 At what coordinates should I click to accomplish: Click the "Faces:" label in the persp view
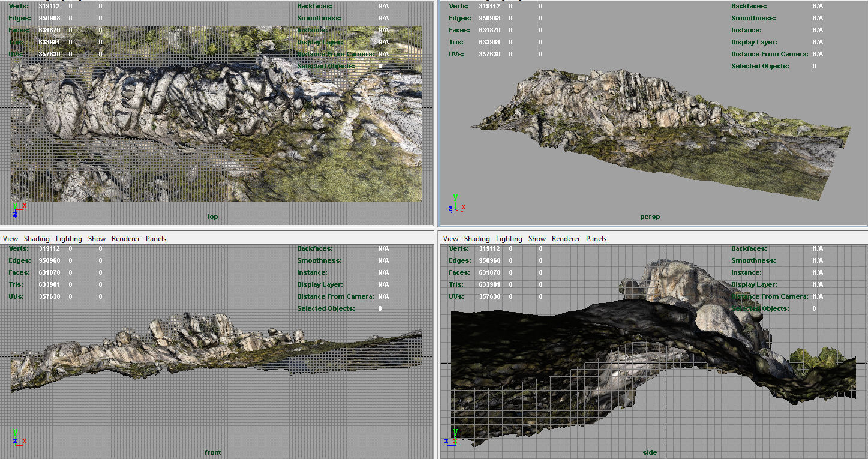(x=459, y=30)
